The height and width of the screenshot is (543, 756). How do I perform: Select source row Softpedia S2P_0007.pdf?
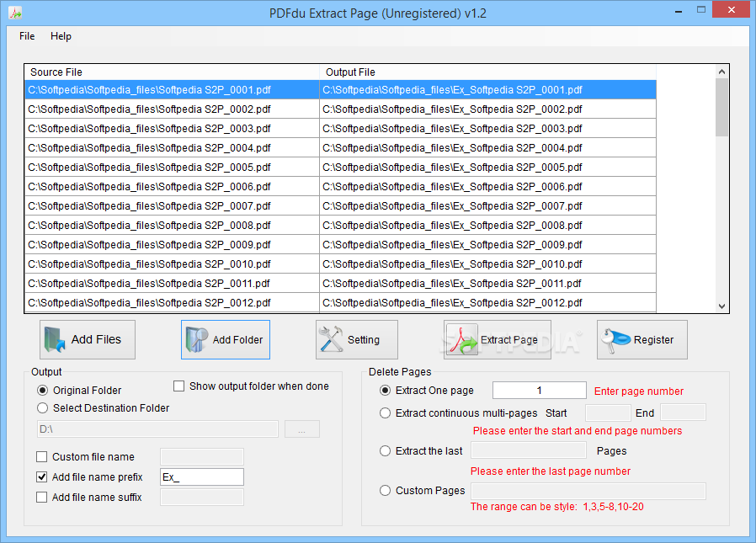(x=172, y=206)
